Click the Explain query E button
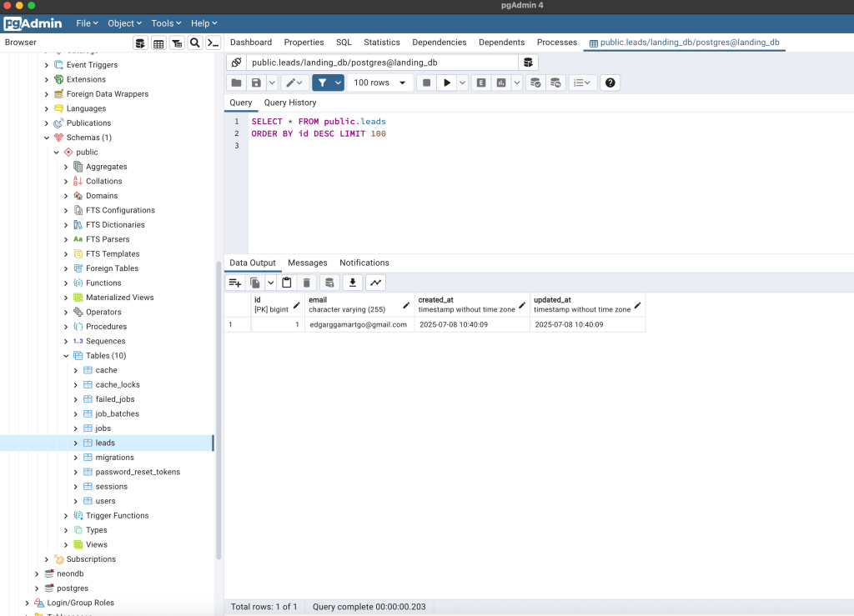The image size is (854, 616). (481, 83)
